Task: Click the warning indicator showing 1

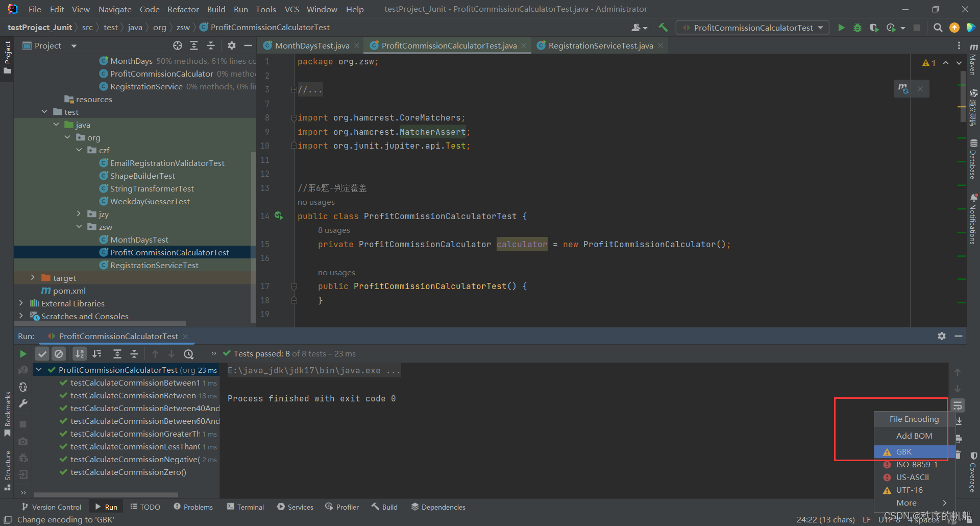Action: 929,63
